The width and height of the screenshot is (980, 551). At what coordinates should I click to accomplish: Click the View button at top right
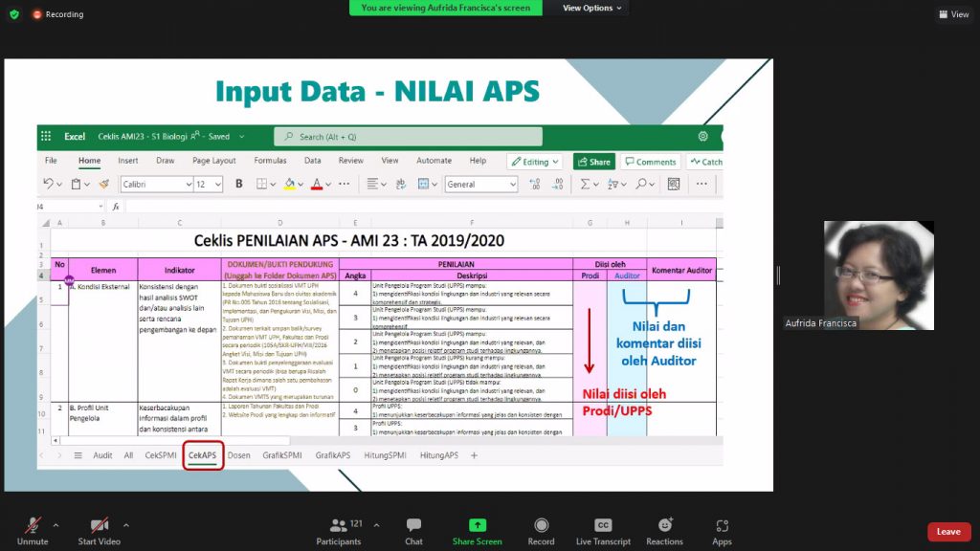[954, 14]
